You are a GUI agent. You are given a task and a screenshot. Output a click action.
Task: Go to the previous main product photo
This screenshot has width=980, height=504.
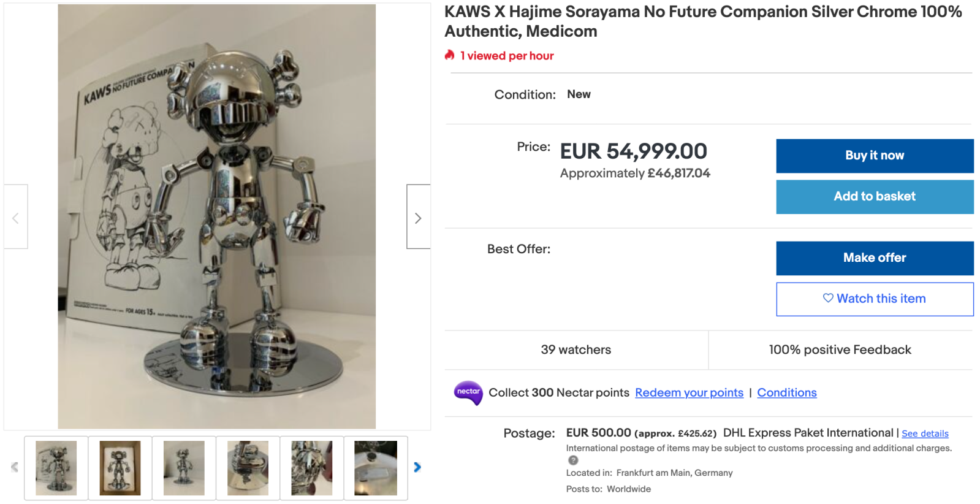point(16,218)
